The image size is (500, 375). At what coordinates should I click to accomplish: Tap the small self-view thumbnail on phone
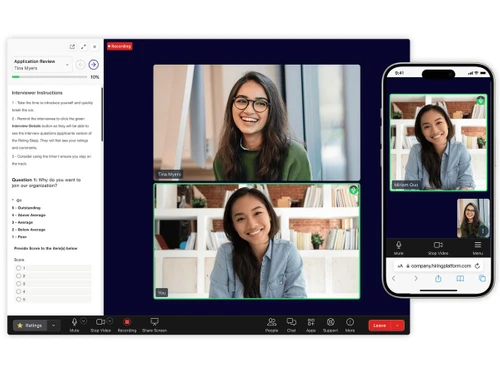pyautogui.click(x=473, y=218)
